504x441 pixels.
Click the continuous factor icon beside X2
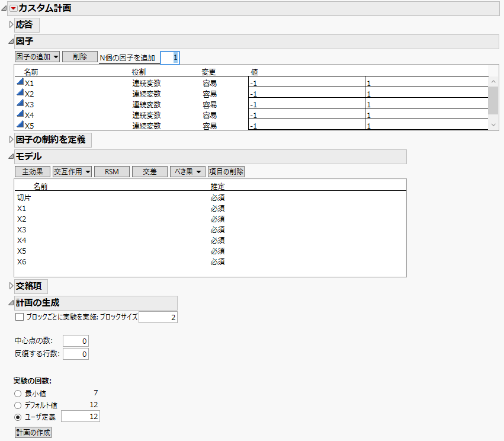coord(20,94)
